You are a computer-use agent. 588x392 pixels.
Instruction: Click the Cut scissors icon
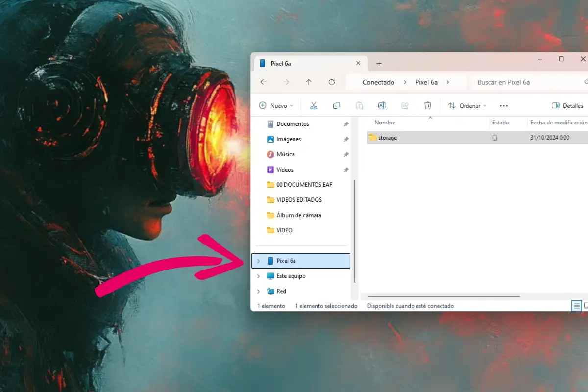pos(314,105)
